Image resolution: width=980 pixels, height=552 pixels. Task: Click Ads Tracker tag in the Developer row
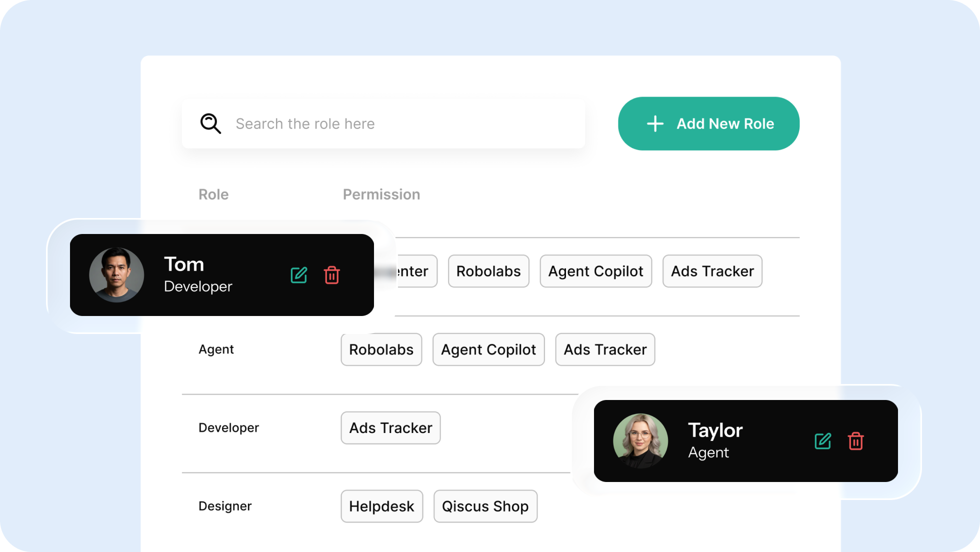click(x=390, y=428)
